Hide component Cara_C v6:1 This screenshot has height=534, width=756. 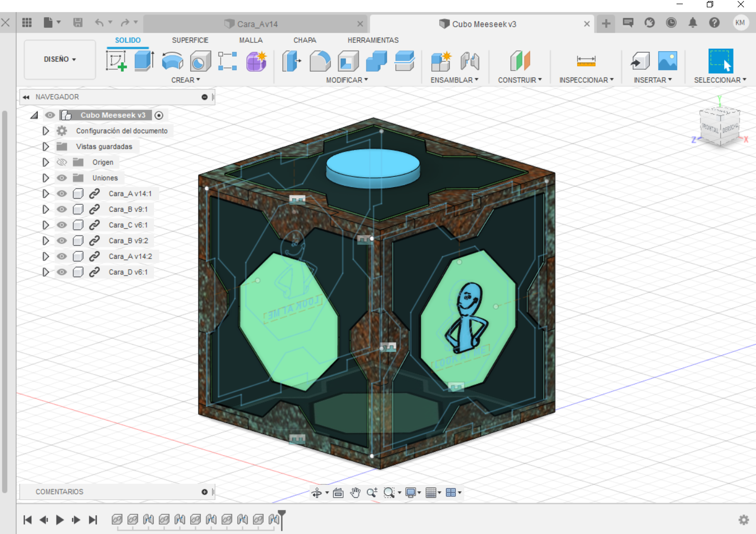(x=62, y=225)
